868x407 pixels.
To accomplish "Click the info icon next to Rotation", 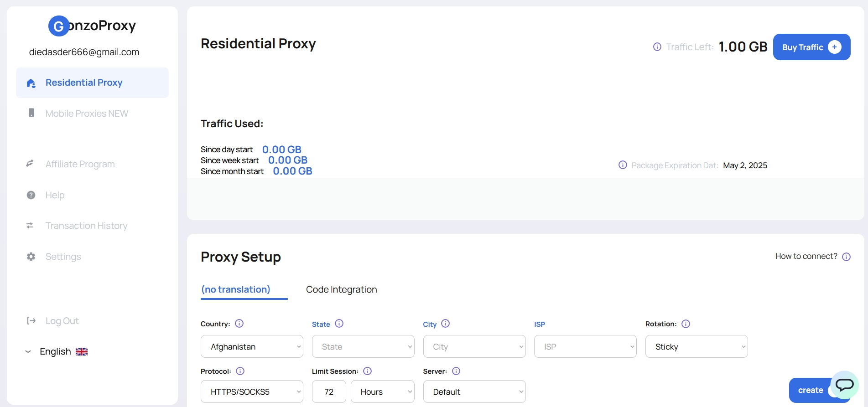I will 686,324.
